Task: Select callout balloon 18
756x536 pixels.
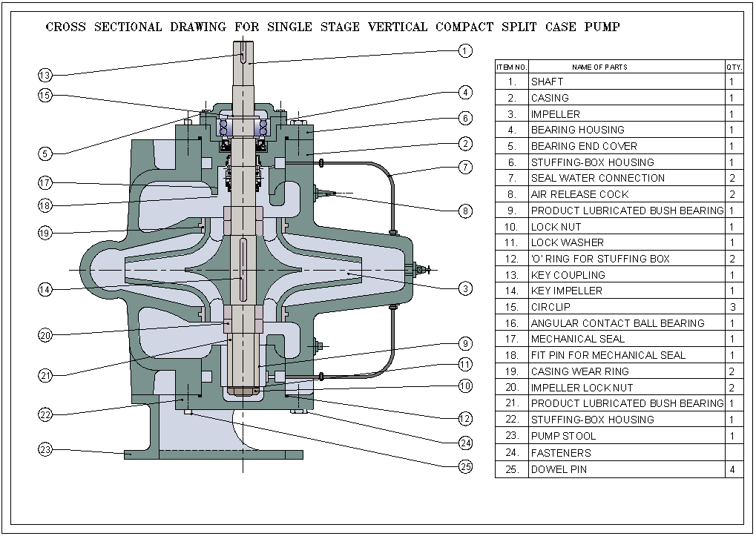Action: 45,205
